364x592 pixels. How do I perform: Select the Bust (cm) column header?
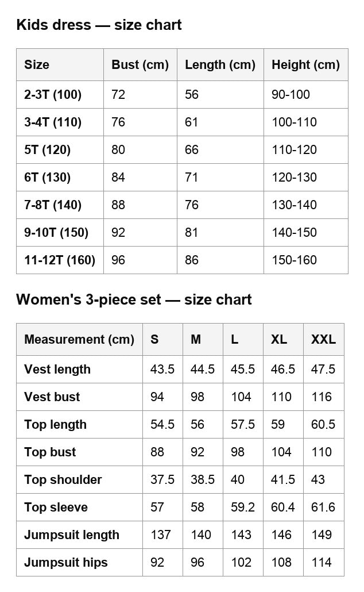point(140,64)
